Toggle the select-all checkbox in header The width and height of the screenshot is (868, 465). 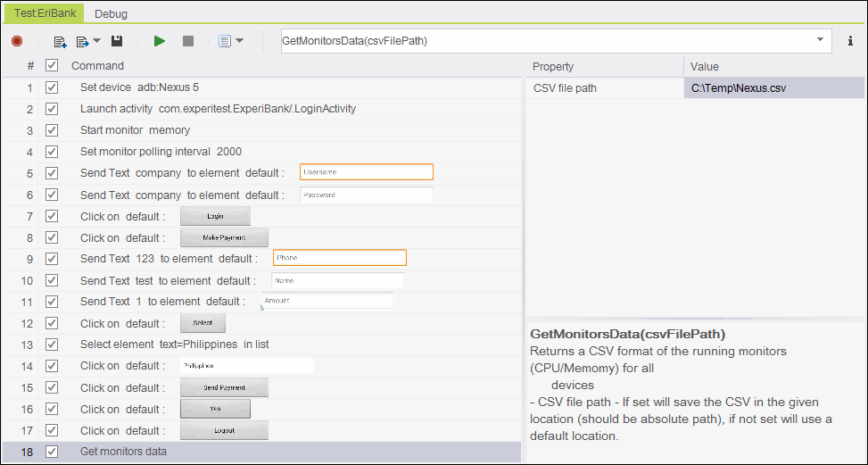[52, 66]
